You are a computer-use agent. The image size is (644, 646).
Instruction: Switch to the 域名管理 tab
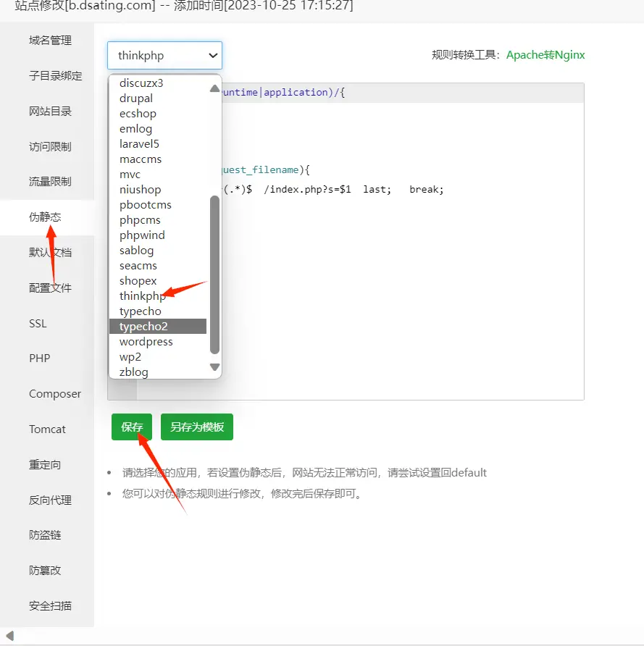point(51,41)
